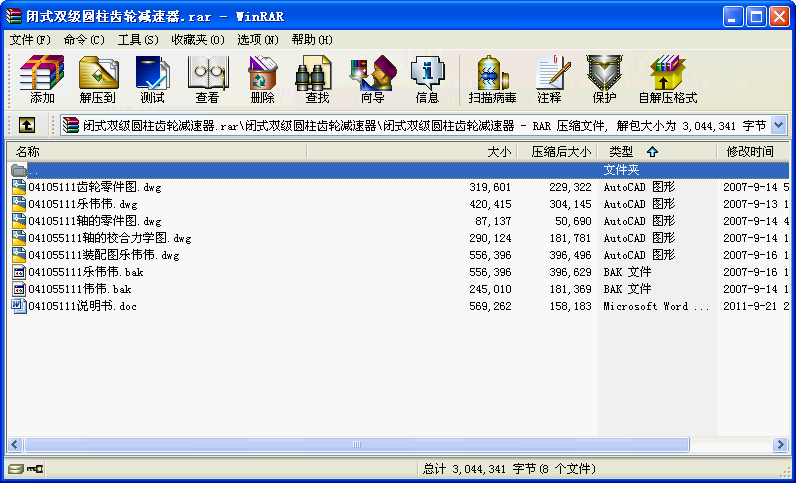Click the 解压到 (Extract to) icon
This screenshot has width=796, height=483.
98,79
